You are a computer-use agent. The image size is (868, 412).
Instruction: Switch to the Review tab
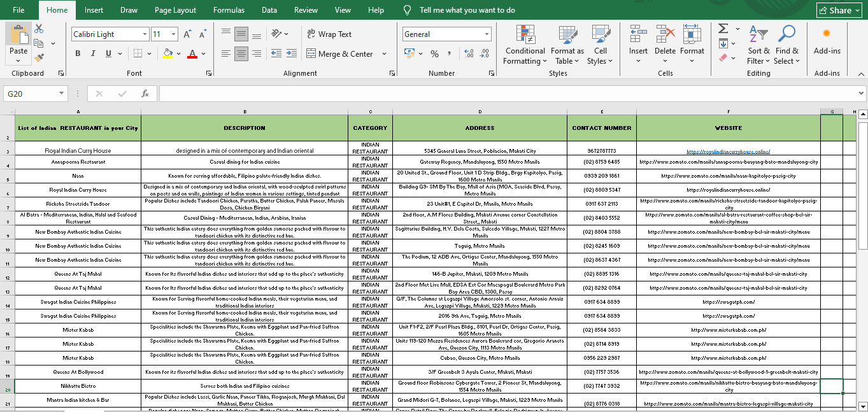(306, 10)
